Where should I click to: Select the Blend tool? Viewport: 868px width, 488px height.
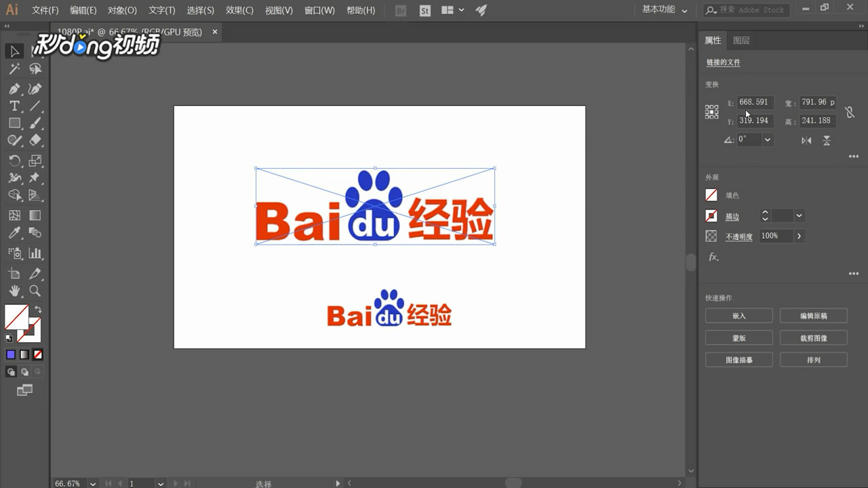pos(35,233)
